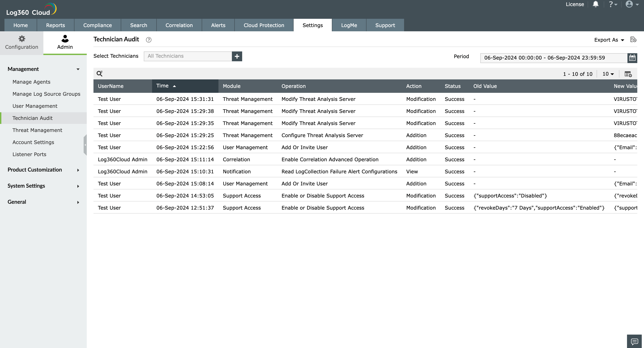Click the schedule export report icon
The image size is (644, 348).
tap(633, 40)
